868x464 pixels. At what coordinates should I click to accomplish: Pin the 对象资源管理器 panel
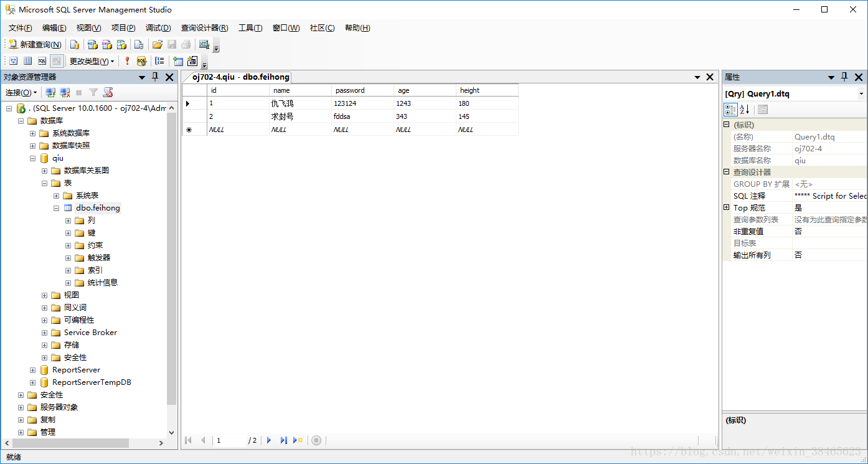(156, 77)
